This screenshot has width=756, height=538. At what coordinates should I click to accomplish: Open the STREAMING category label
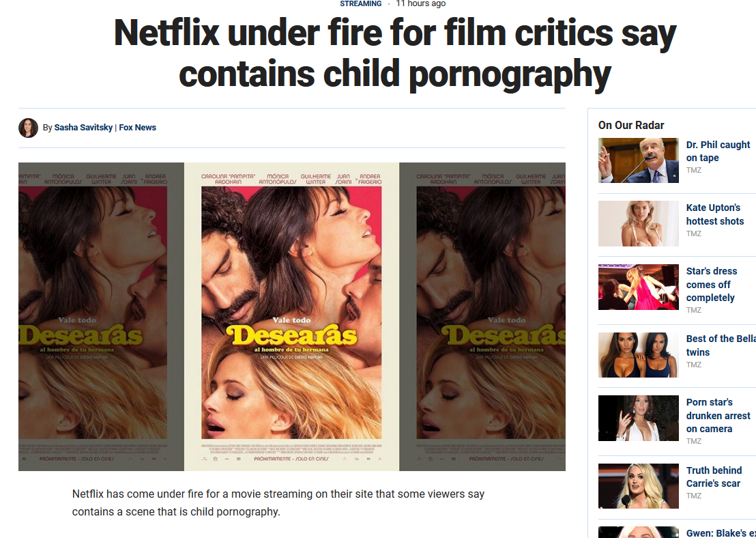point(361,4)
